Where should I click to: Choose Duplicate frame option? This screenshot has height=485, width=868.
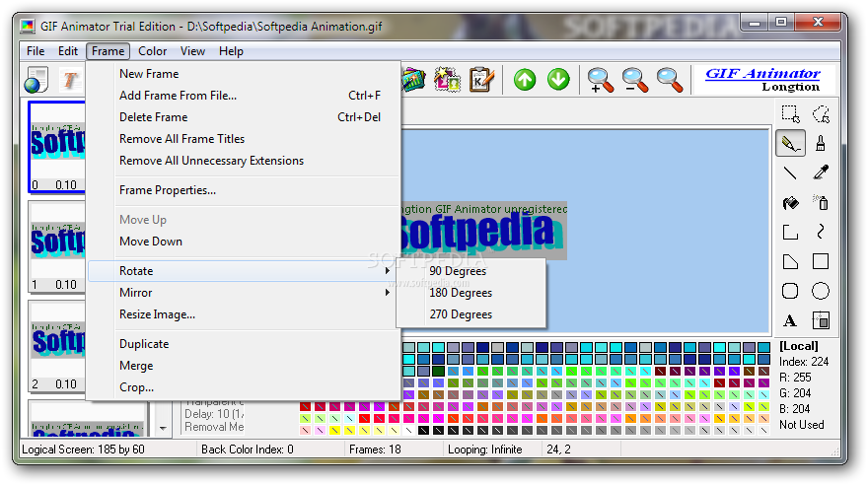[x=243, y=344]
